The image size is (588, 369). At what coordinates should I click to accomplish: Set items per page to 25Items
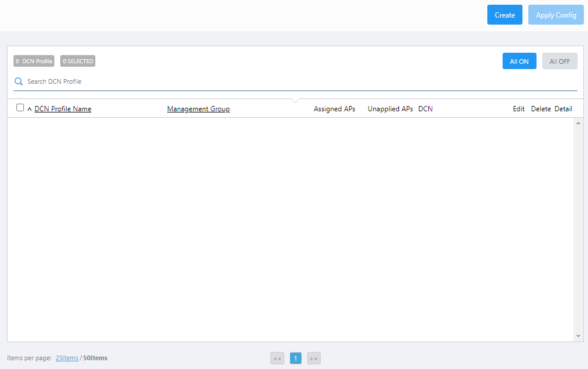[67, 358]
